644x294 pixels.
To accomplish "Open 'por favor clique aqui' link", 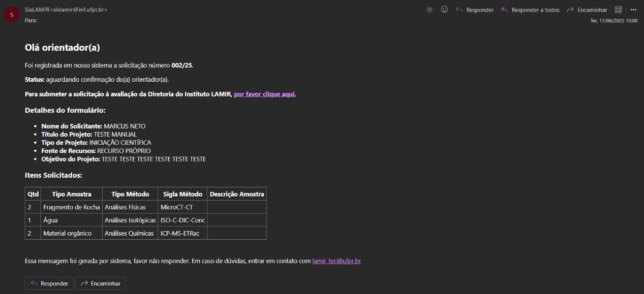I will (265, 94).
